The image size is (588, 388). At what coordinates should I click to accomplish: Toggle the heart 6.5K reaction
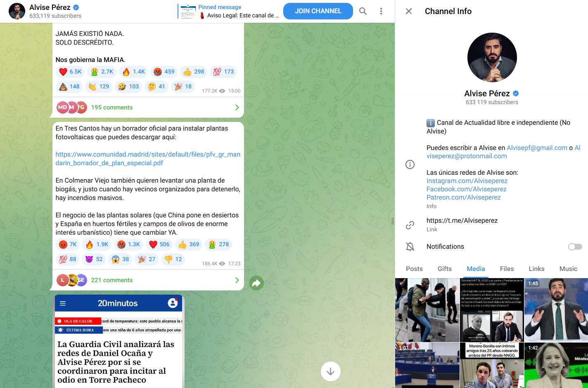click(x=70, y=72)
